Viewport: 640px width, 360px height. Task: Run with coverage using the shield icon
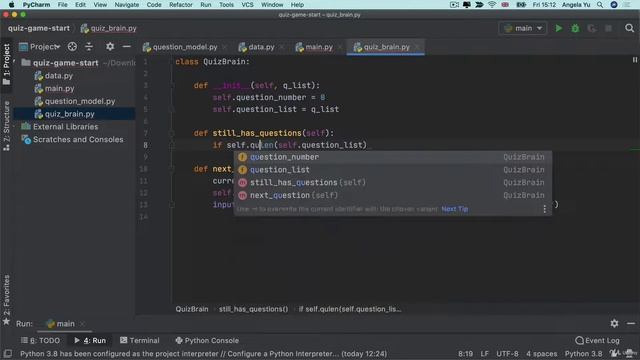591,28
